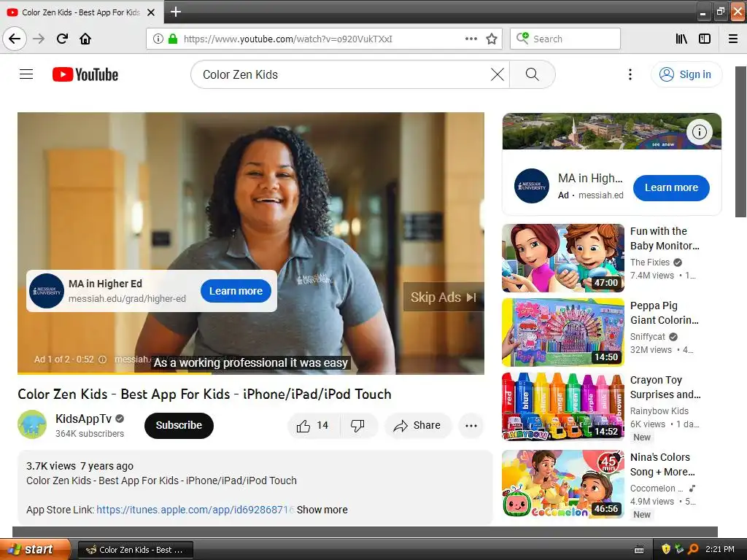747x560 pixels.
Task: Select Color Zen Kids taskbar window button
Action: (135, 550)
